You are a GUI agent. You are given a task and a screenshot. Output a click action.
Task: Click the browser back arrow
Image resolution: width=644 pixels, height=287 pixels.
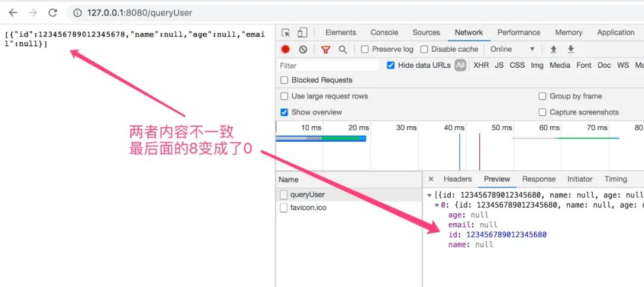pos(13,13)
